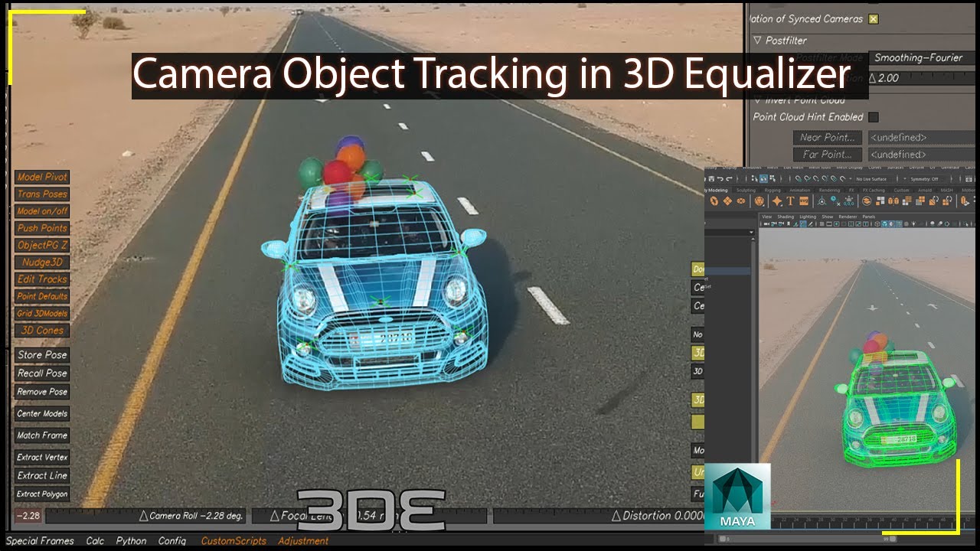Click the Maya center pivot shelf icon
The image size is (980, 551).
(x=822, y=201)
